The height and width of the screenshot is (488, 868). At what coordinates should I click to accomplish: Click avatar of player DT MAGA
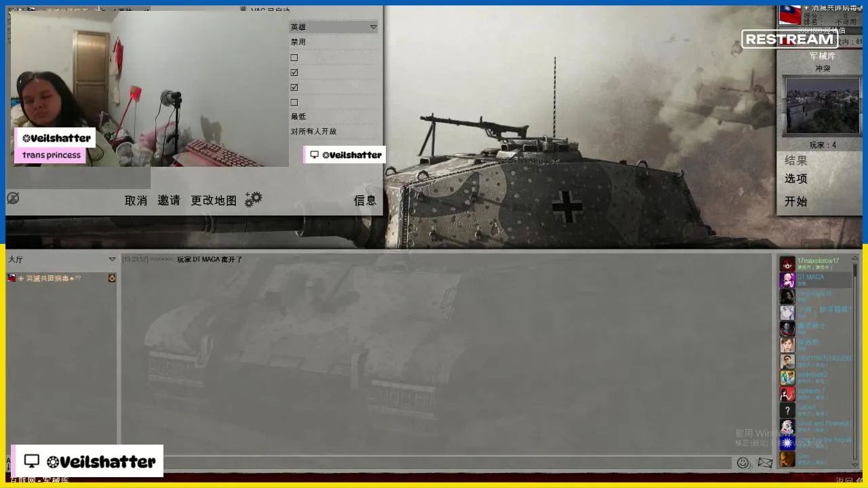point(787,280)
